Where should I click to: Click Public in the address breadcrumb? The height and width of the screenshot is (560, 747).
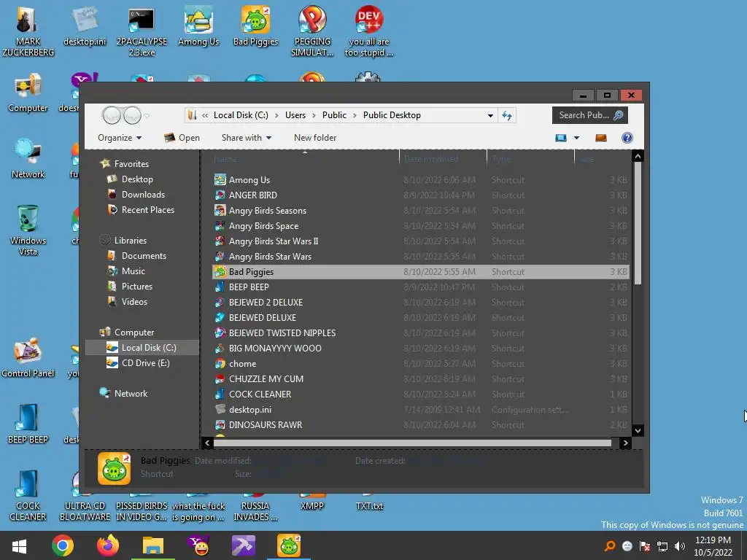334,115
